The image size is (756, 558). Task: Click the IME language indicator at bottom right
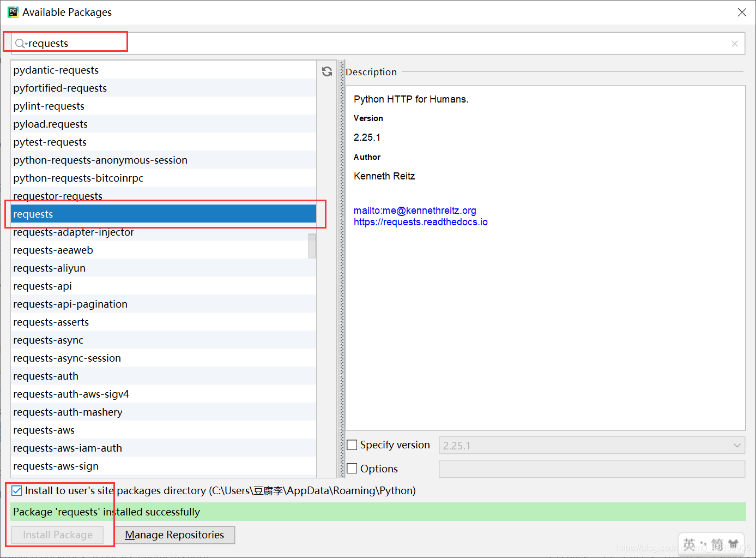tap(690, 544)
